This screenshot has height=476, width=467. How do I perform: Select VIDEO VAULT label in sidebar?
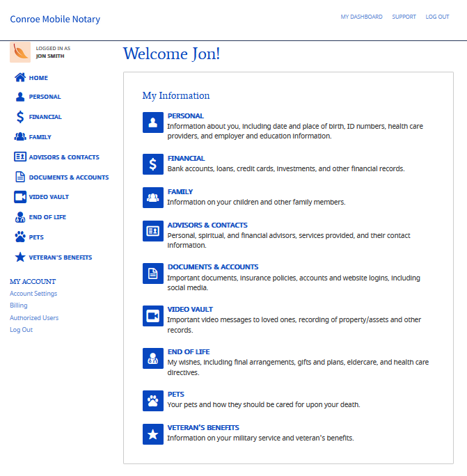click(x=49, y=197)
